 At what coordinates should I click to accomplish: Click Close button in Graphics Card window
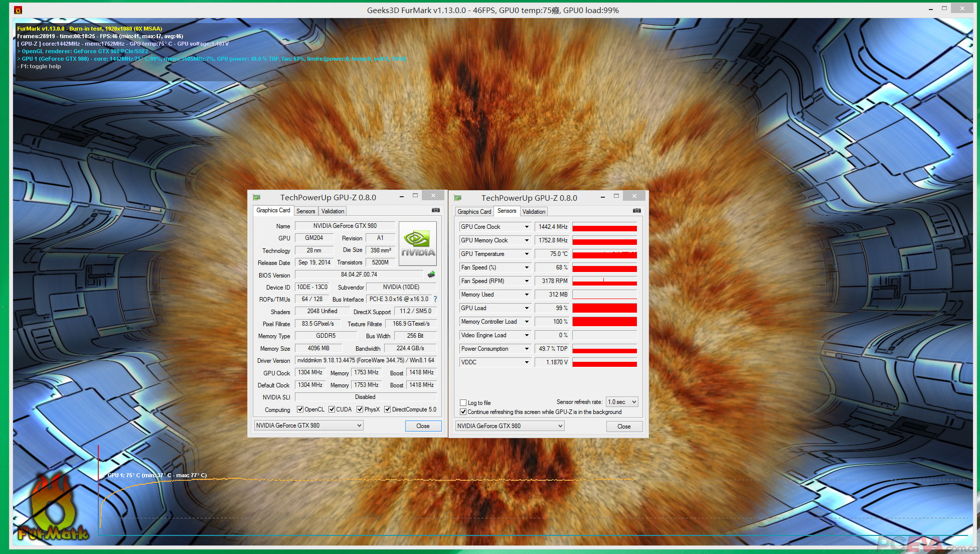click(423, 426)
